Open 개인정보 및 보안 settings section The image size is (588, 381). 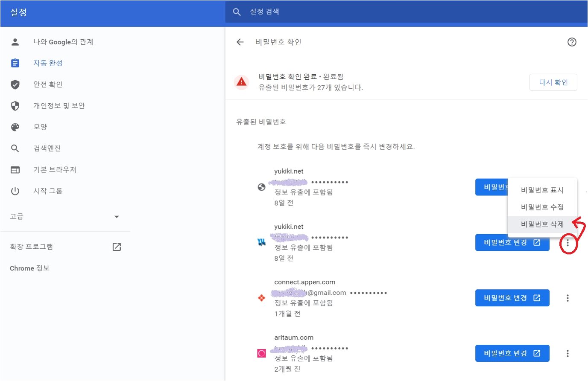[59, 106]
